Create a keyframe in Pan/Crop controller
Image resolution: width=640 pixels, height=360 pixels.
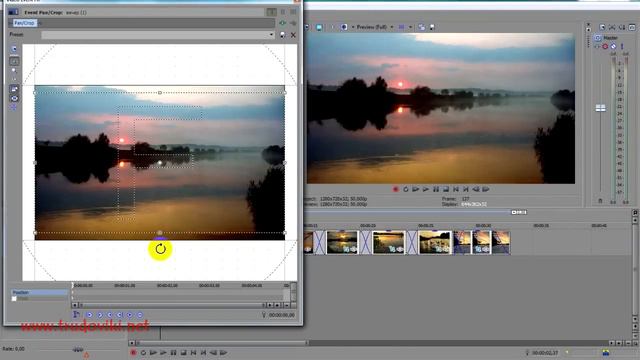(x=130, y=315)
